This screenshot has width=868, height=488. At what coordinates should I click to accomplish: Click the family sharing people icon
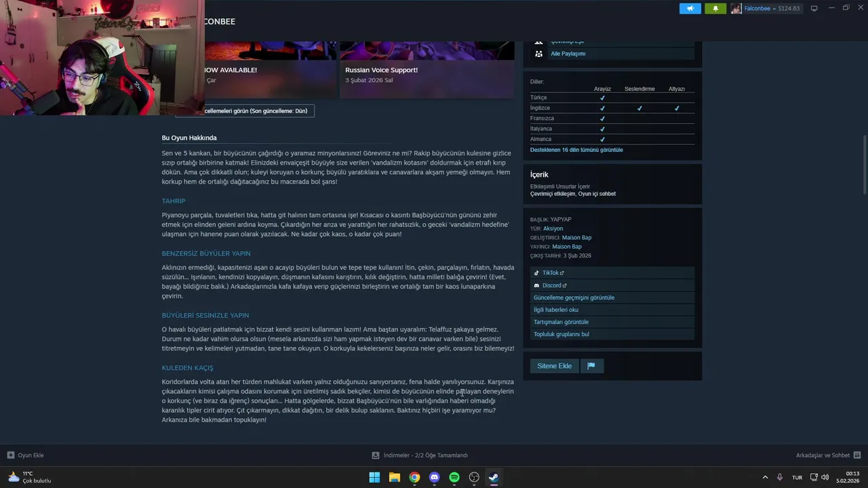point(538,54)
